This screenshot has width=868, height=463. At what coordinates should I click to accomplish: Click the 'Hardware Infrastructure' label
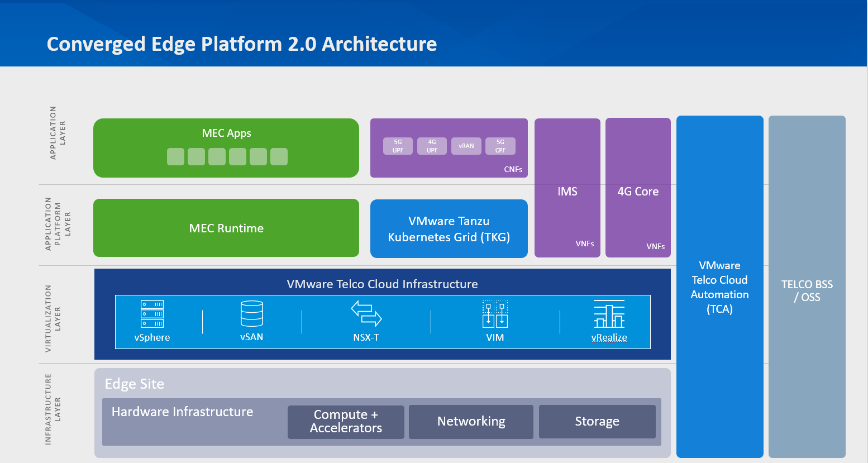click(182, 412)
